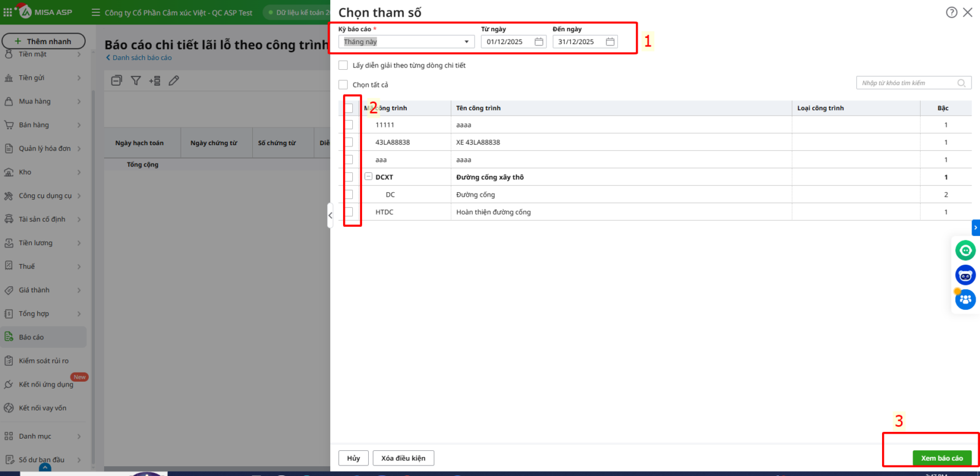The image size is (980, 476).
Task: Check the row for công trình 43LA88838
Action: (x=349, y=142)
